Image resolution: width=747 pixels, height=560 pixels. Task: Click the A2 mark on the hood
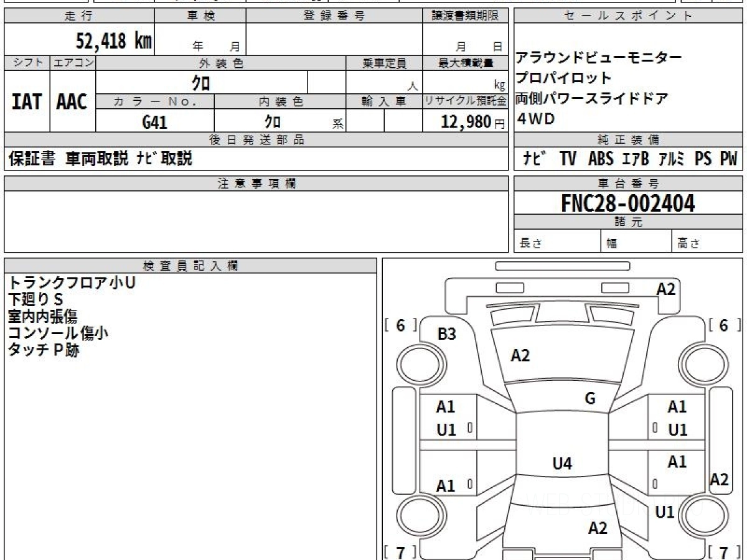click(520, 355)
